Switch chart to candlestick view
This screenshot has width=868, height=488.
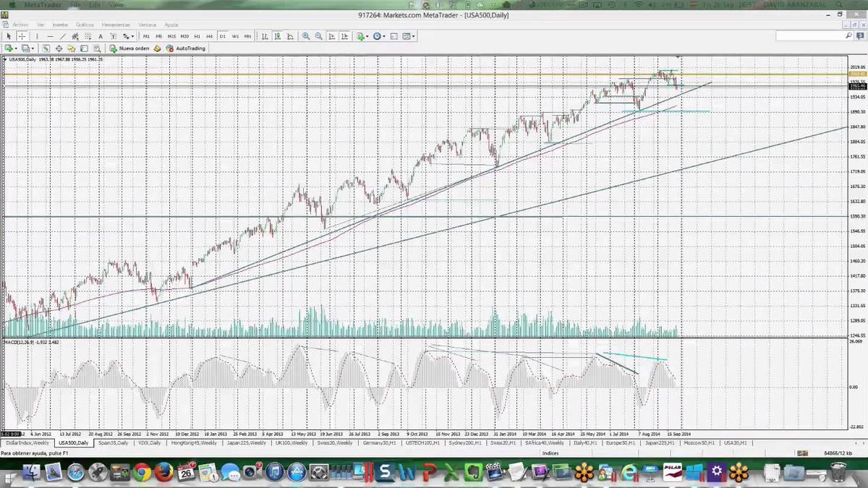[x=278, y=36]
